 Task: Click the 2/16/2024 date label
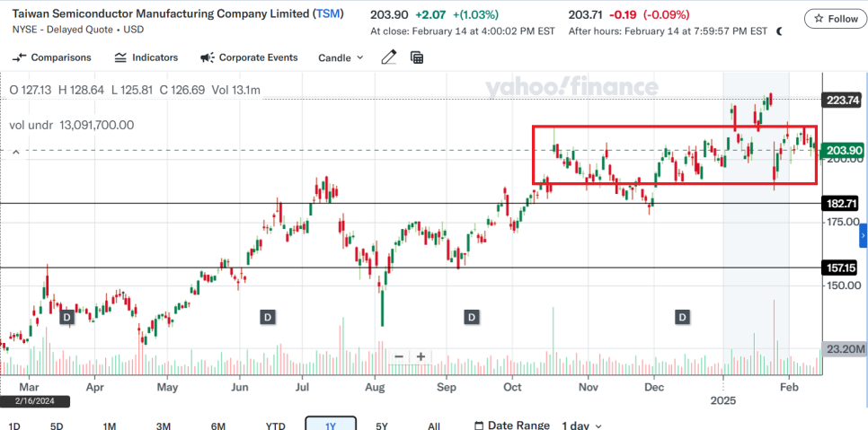(35, 402)
